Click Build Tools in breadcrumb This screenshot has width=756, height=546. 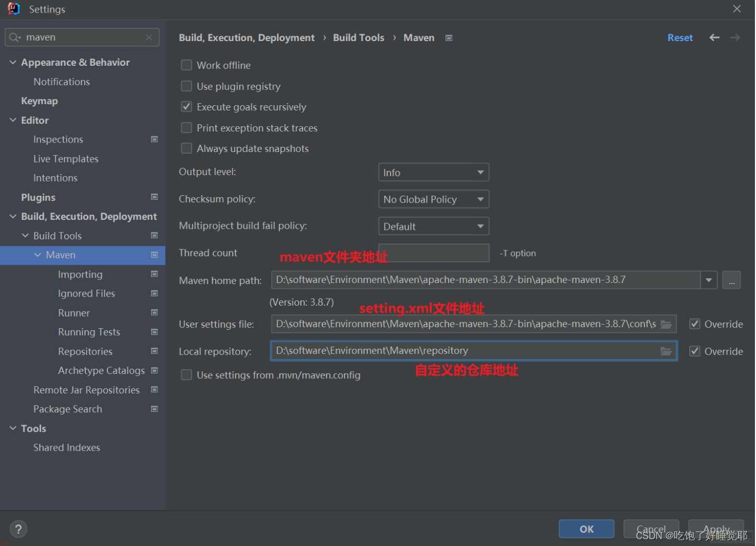coord(359,38)
